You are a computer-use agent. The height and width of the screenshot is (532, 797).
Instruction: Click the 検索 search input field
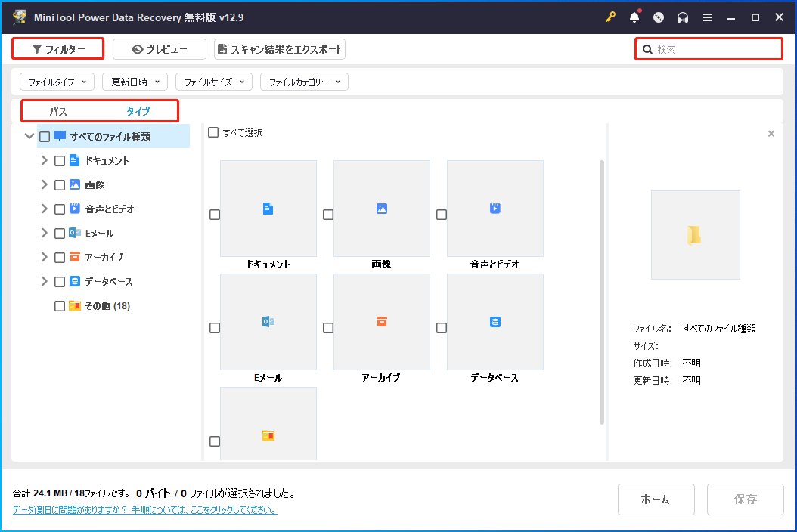(x=709, y=49)
